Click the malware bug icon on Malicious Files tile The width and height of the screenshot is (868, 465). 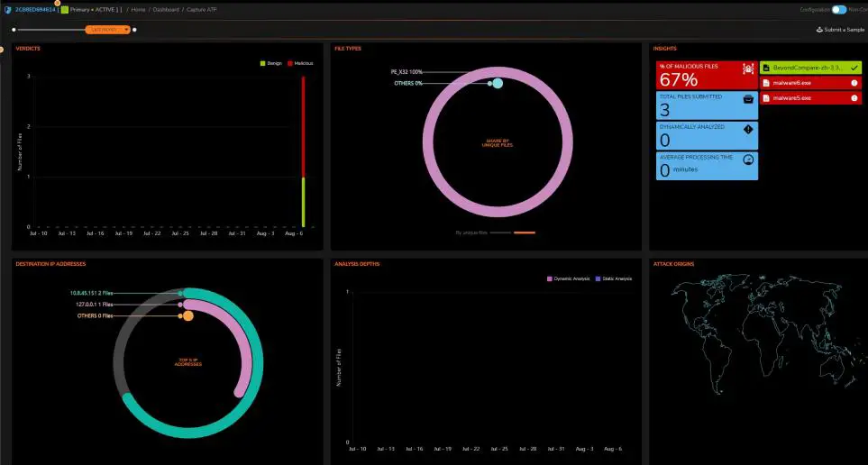748,68
